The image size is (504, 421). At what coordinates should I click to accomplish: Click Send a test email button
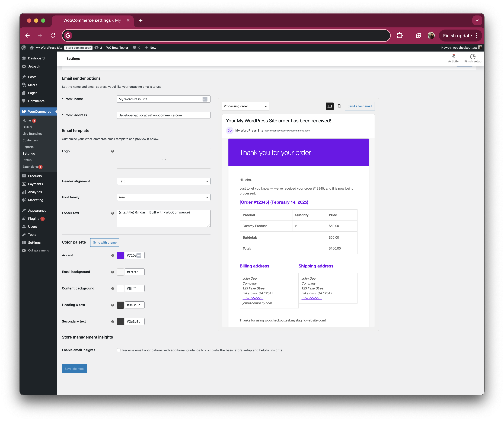(x=359, y=106)
